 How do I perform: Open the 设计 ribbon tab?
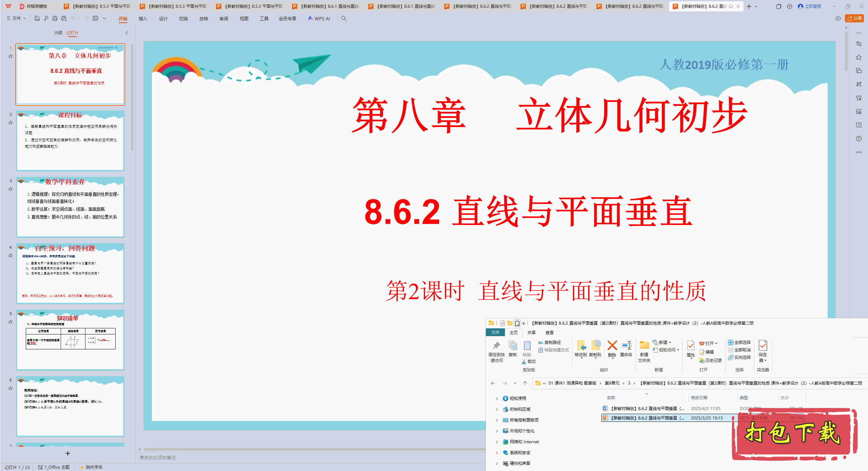163,19
